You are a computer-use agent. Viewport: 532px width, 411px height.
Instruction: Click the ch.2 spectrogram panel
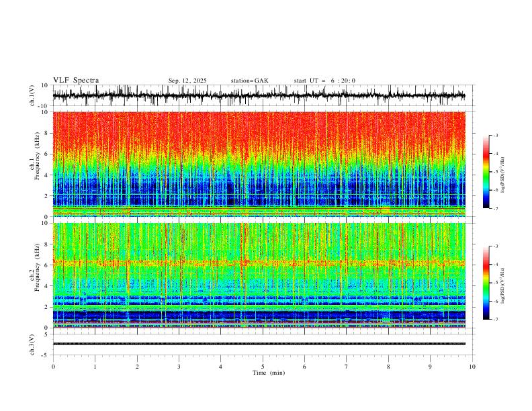(x=259, y=275)
